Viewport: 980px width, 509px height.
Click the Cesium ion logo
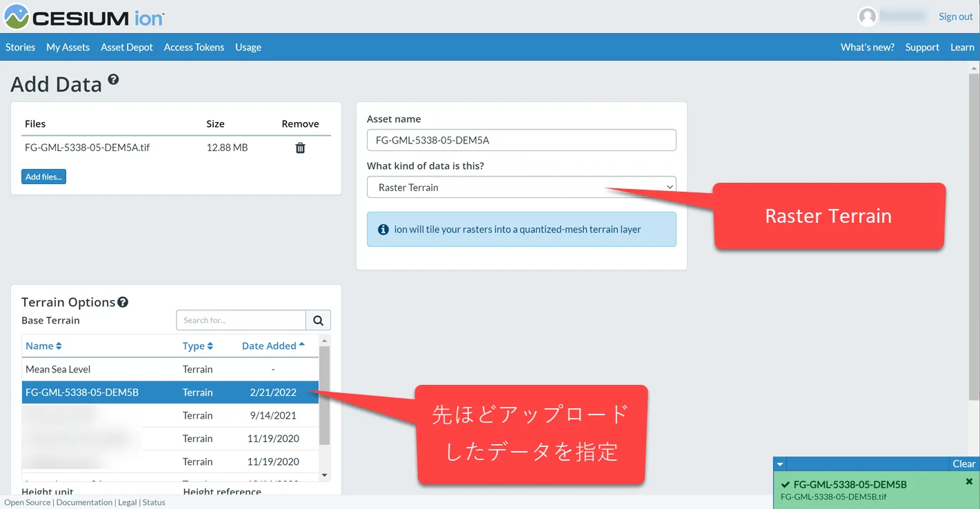(x=84, y=17)
